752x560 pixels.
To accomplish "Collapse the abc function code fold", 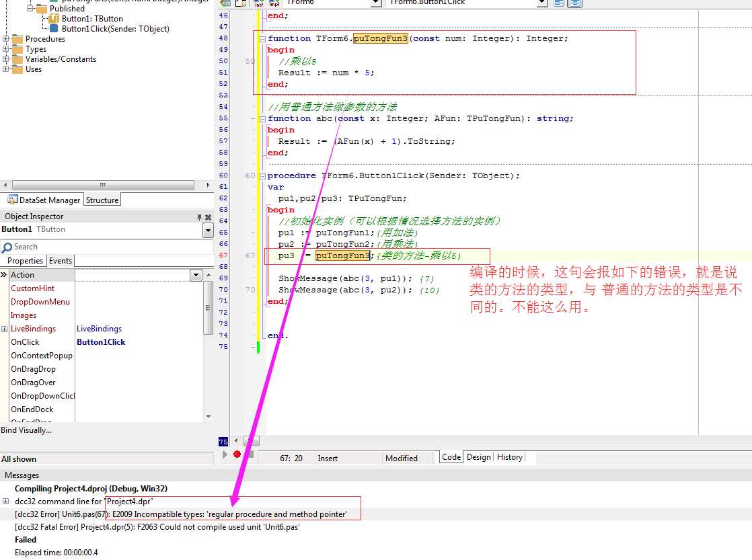I will coord(262,119).
